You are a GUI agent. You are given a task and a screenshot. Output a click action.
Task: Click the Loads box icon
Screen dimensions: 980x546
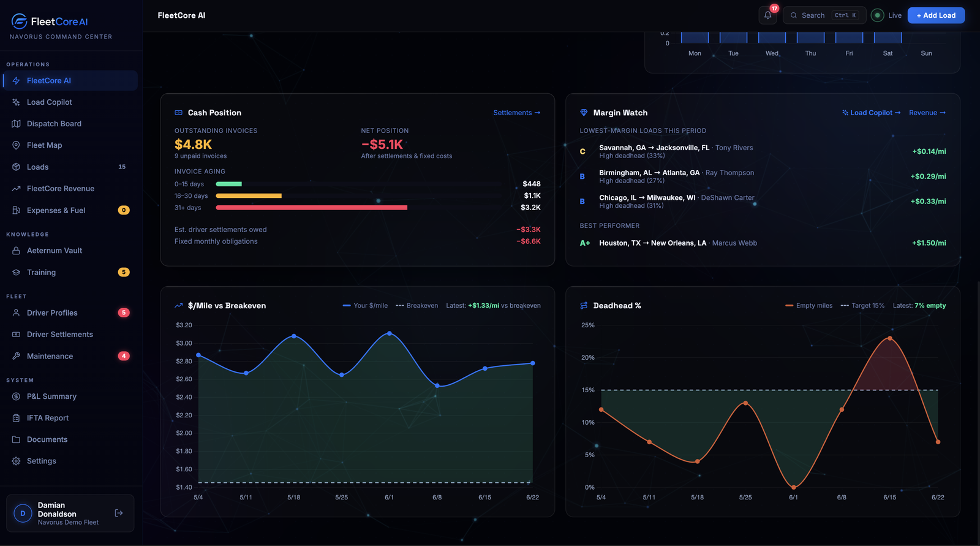(16, 167)
